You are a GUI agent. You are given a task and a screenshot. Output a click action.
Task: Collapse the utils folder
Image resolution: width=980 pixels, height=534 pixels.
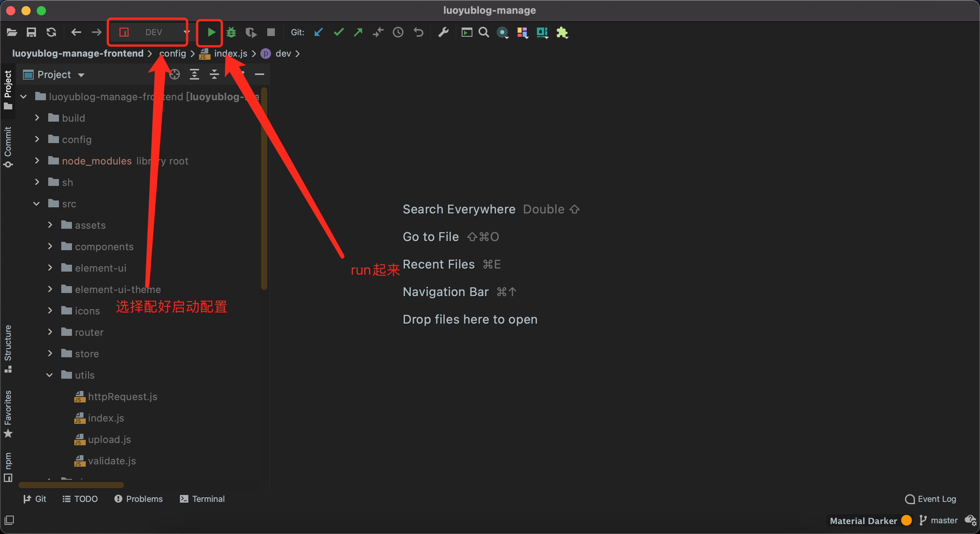click(50, 375)
